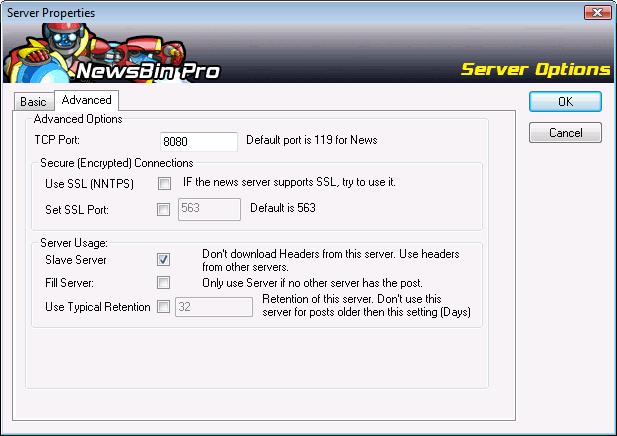Enable the Fill Server checkbox
617x436 pixels.
[x=164, y=283]
